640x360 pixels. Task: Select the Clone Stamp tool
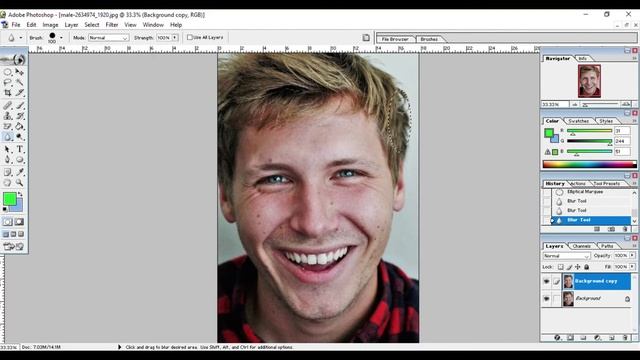coord(8,116)
